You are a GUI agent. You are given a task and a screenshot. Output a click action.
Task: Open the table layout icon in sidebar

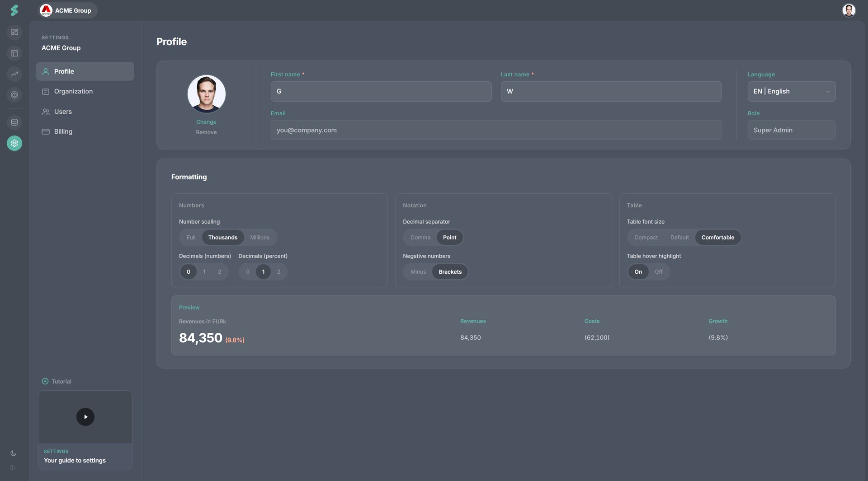[14, 53]
